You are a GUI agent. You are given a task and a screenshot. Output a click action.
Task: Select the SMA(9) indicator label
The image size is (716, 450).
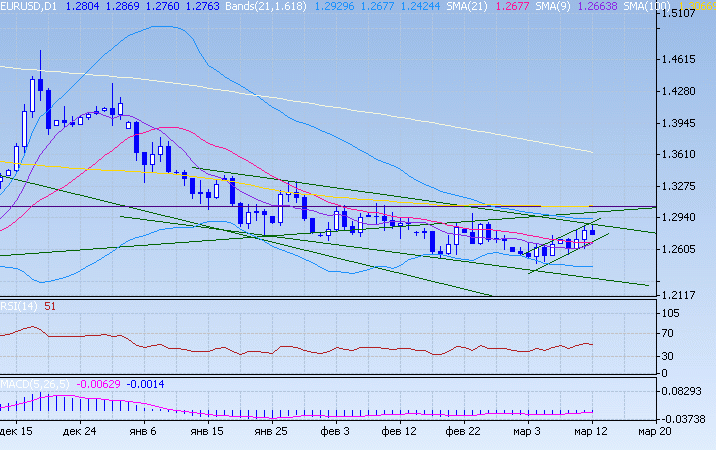[549, 6]
